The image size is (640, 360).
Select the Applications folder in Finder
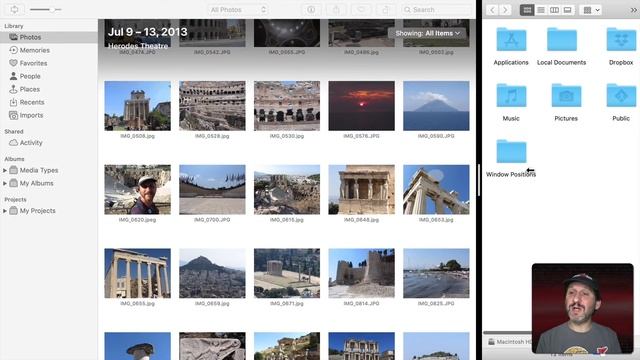[x=511, y=40]
